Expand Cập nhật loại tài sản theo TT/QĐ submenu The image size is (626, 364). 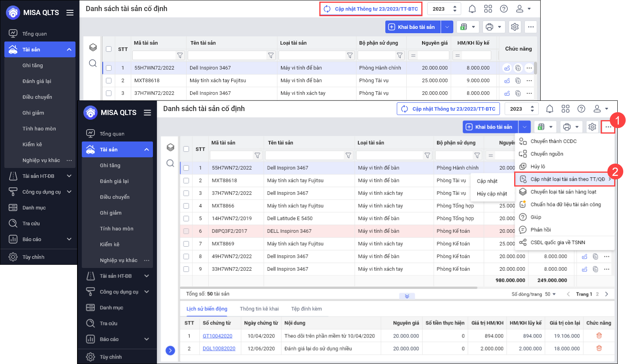[567, 179]
